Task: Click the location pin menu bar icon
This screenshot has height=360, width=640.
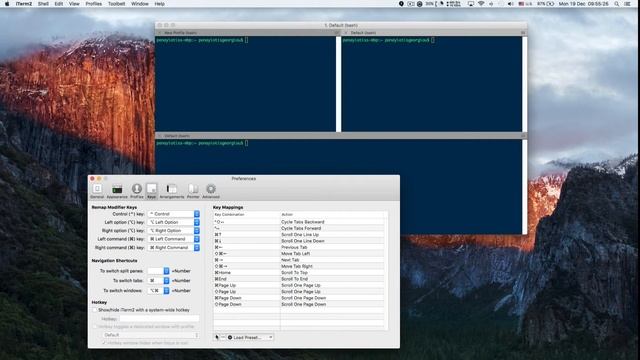Action: point(401,4)
